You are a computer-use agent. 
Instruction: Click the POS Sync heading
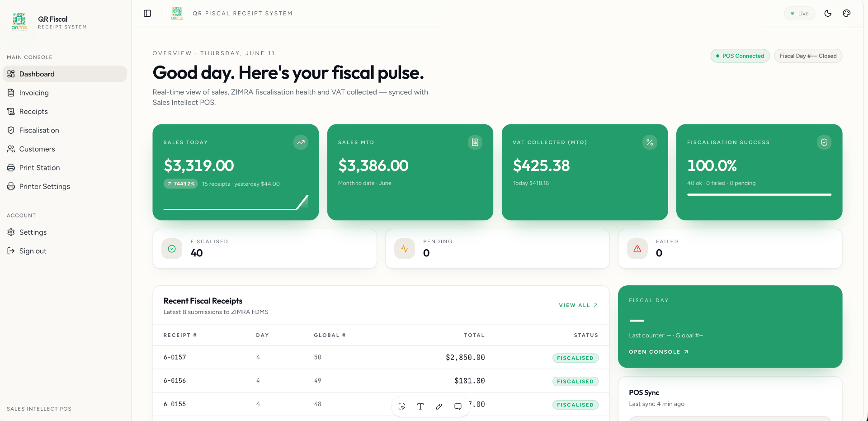coord(644,393)
